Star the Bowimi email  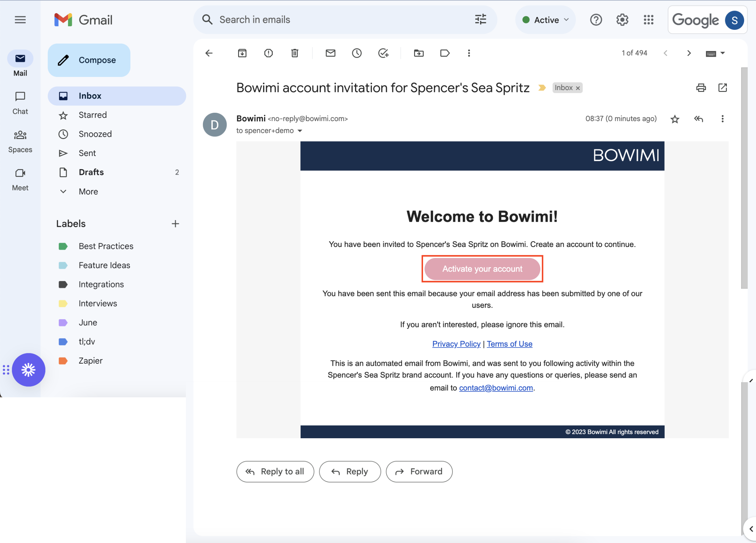click(x=675, y=119)
